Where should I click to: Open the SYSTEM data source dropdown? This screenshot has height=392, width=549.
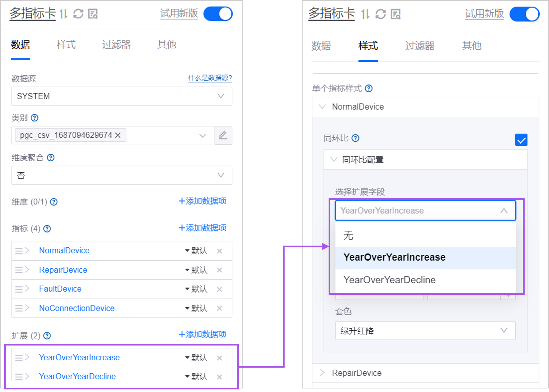point(122,96)
